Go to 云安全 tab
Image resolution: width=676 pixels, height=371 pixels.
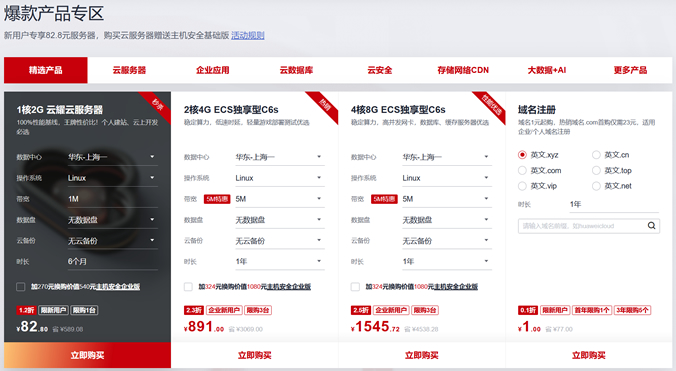point(380,70)
